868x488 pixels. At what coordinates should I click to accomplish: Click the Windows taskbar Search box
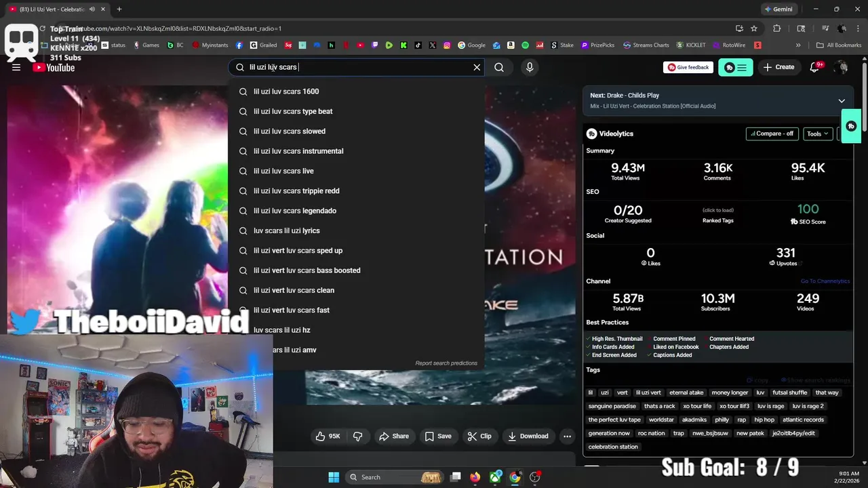coord(395,477)
